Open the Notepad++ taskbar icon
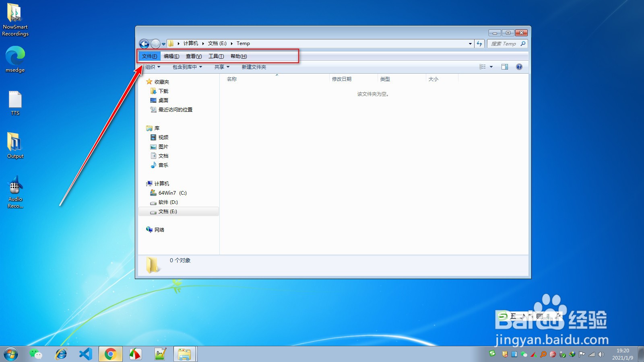Screen dimensions: 644x362 [160, 354]
